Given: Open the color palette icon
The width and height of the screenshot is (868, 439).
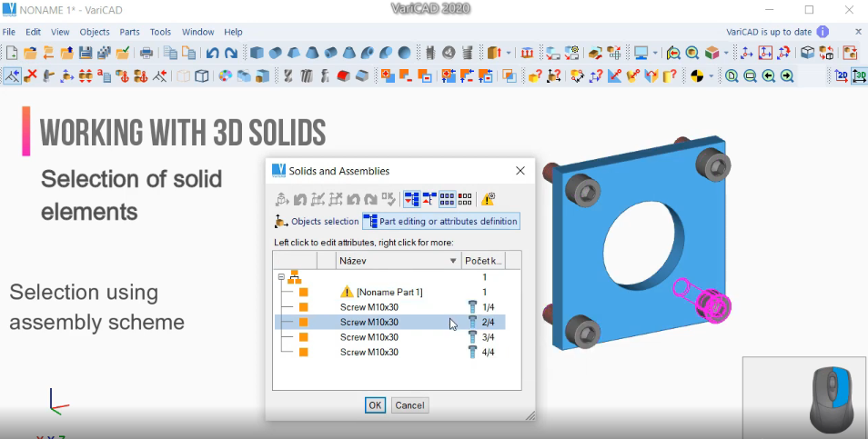Looking at the screenshot, I should 225,76.
